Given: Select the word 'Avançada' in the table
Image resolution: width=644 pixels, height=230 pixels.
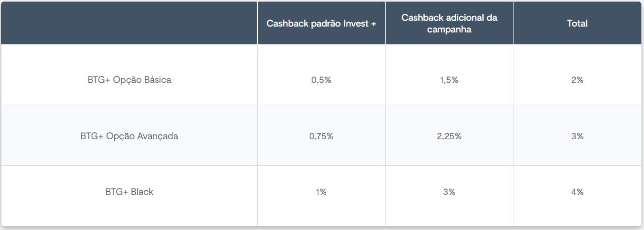Looking at the screenshot, I should [158, 136].
